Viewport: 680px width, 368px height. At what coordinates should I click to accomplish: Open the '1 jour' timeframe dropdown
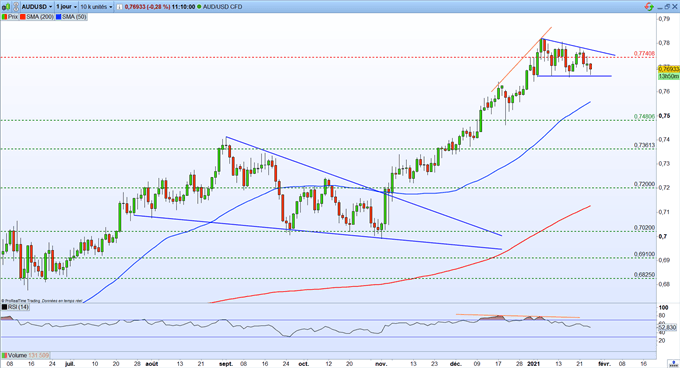pyautogui.click(x=66, y=7)
